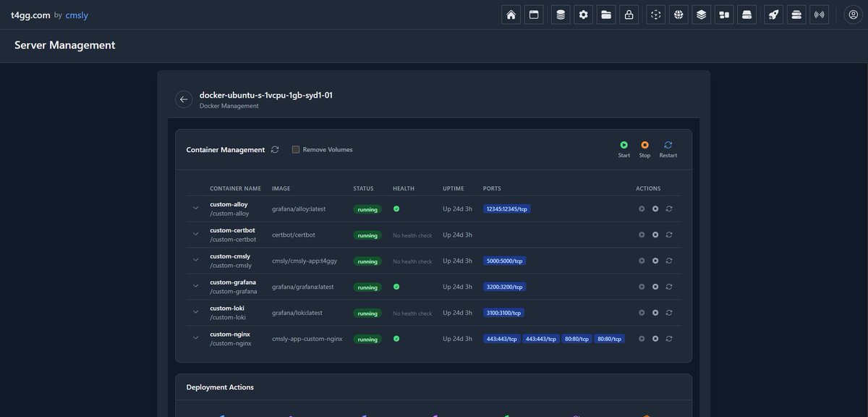Viewport: 868px width, 417px height.
Task: Start the custom-certbot container
Action: 642,235
